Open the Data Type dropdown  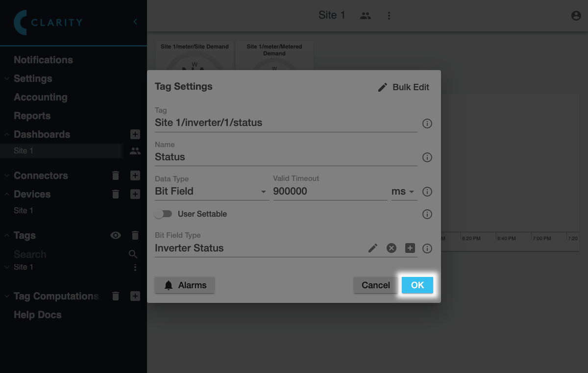tap(212, 192)
